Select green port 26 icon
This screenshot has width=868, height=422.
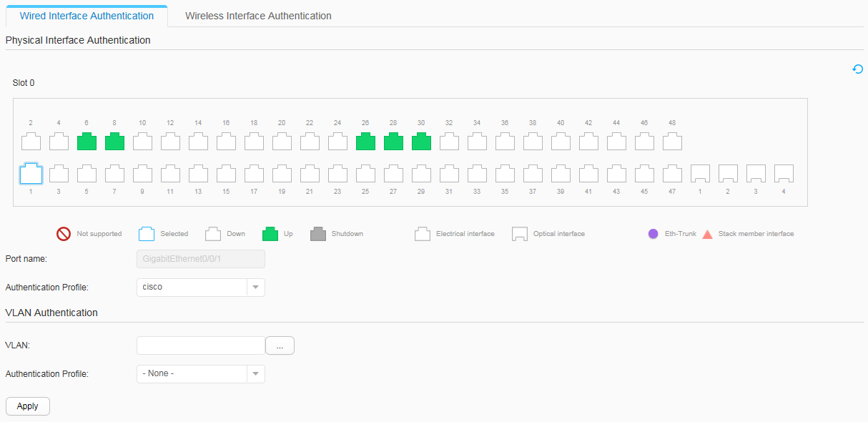click(365, 141)
